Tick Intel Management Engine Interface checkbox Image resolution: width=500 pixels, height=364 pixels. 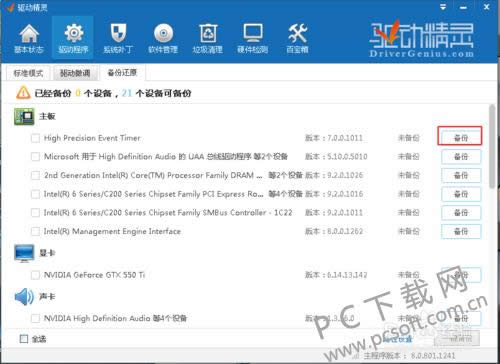tap(35, 231)
